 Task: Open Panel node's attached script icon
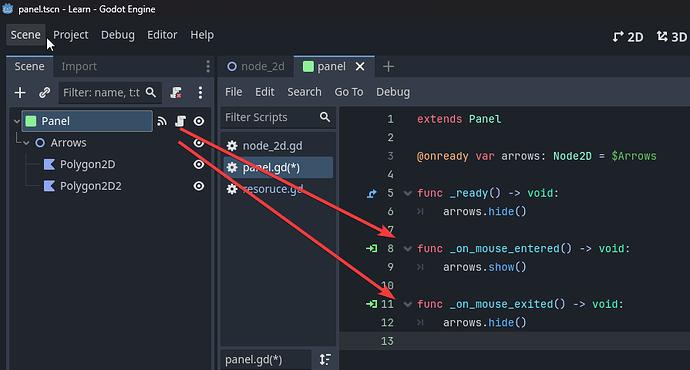180,121
